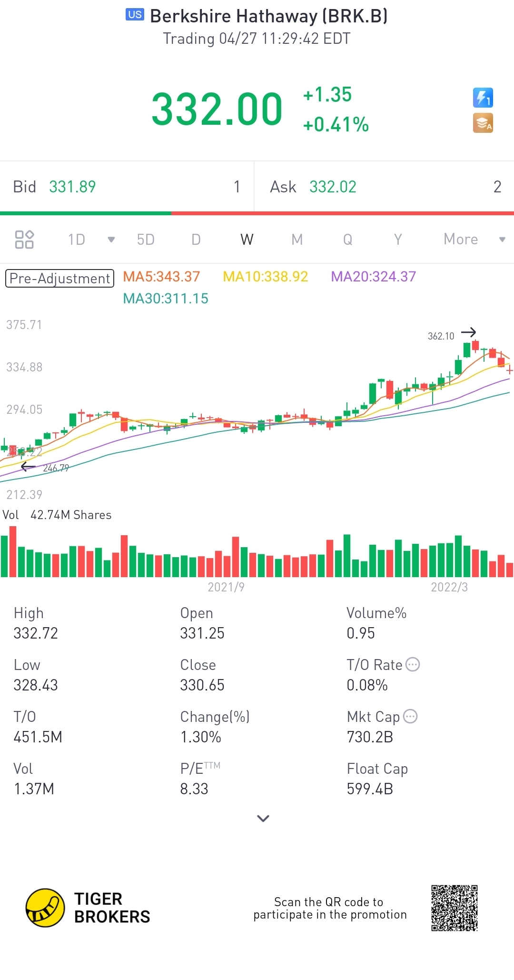This screenshot has width=514, height=980.
Task: Switch to the 5D chart tab
Action: [146, 240]
